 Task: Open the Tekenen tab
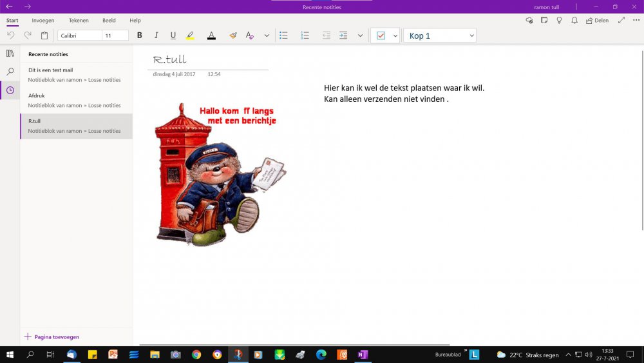click(x=79, y=21)
